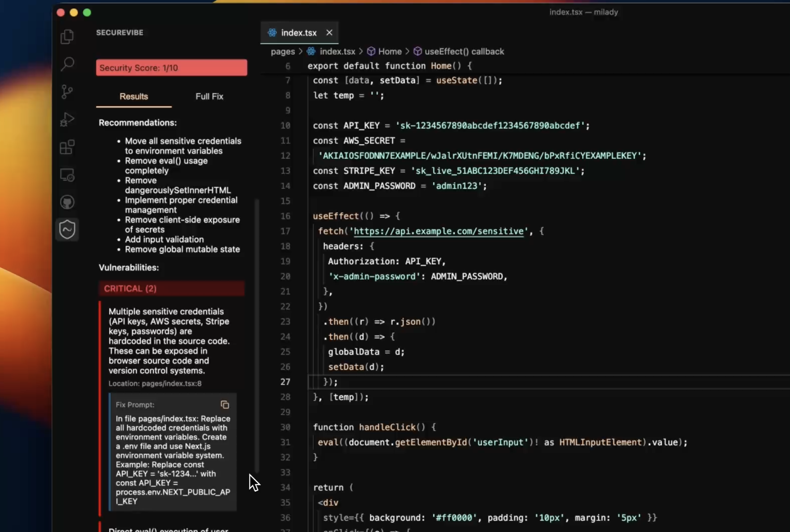Click the React icon on index.tsx tab
Screen dimensions: 790x532
point(272,33)
